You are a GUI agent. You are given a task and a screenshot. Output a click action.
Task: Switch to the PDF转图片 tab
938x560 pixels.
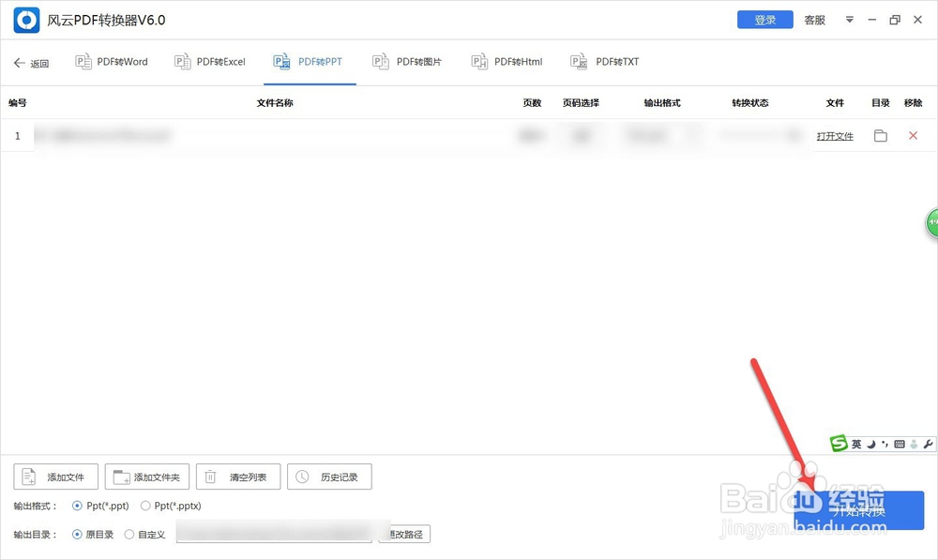[407, 62]
